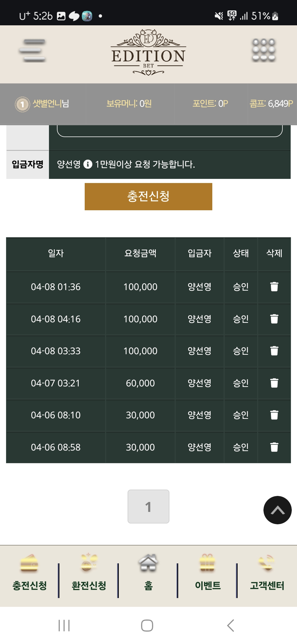The height and width of the screenshot is (644, 297).
Task: Delete the 04-06 08:58 deposit record
Action: pos(274,447)
